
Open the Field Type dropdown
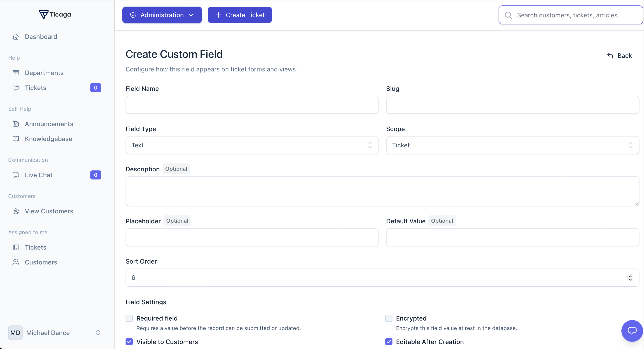click(x=252, y=145)
